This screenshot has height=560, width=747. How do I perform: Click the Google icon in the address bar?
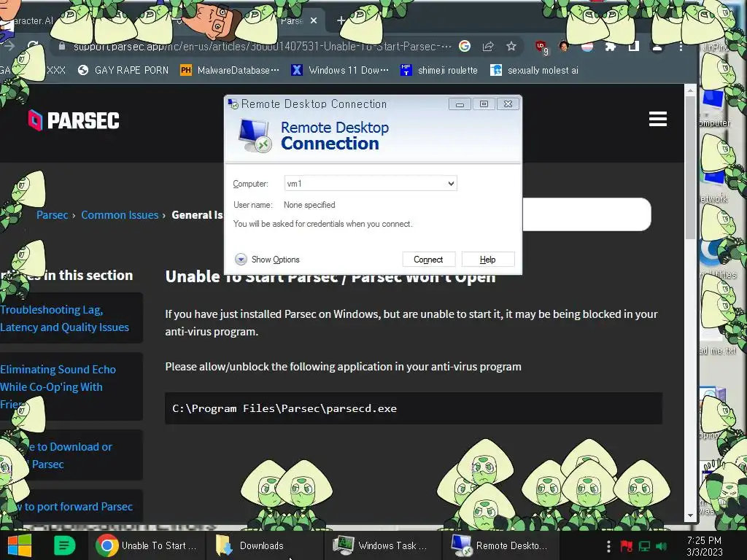(x=465, y=46)
